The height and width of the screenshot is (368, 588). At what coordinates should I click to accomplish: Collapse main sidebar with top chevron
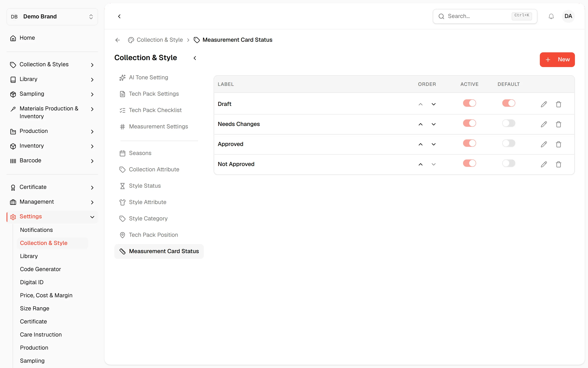point(119,16)
